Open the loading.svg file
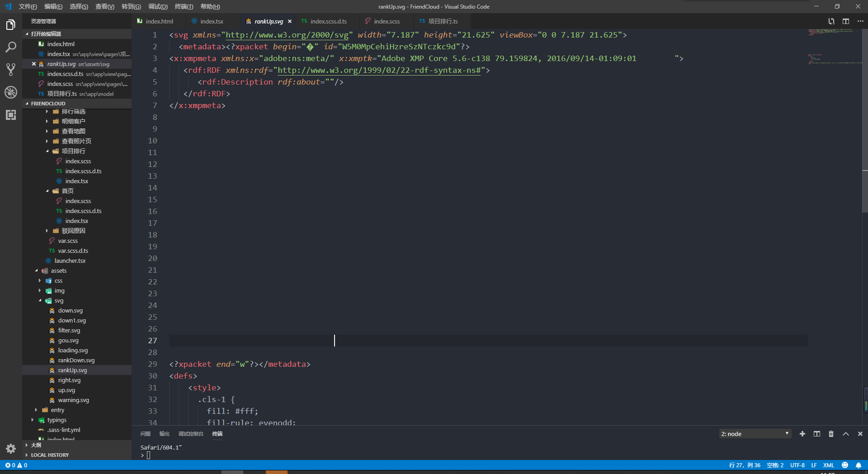Image resolution: width=868 pixels, height=474 pixels. point(73,350)
